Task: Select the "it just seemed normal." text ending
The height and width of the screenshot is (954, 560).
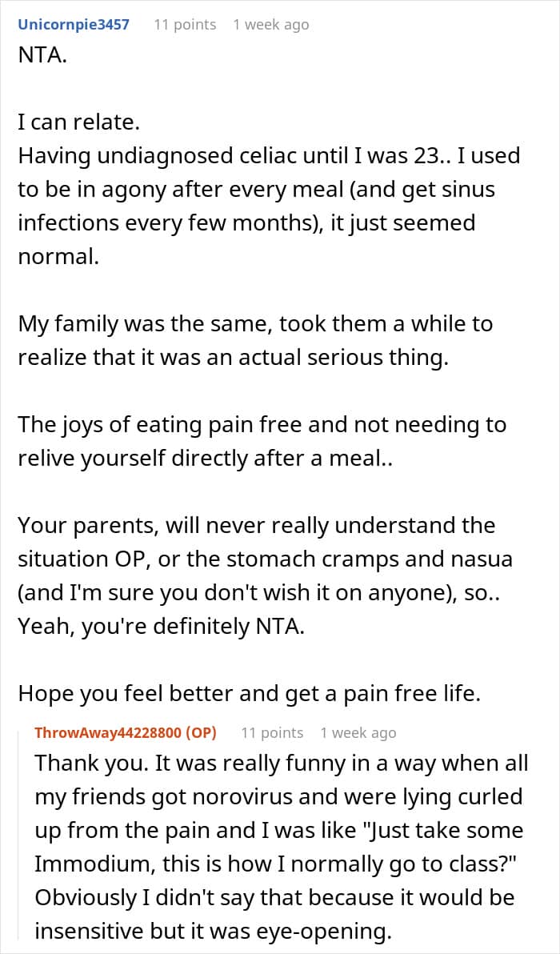Action: (246, 239)
